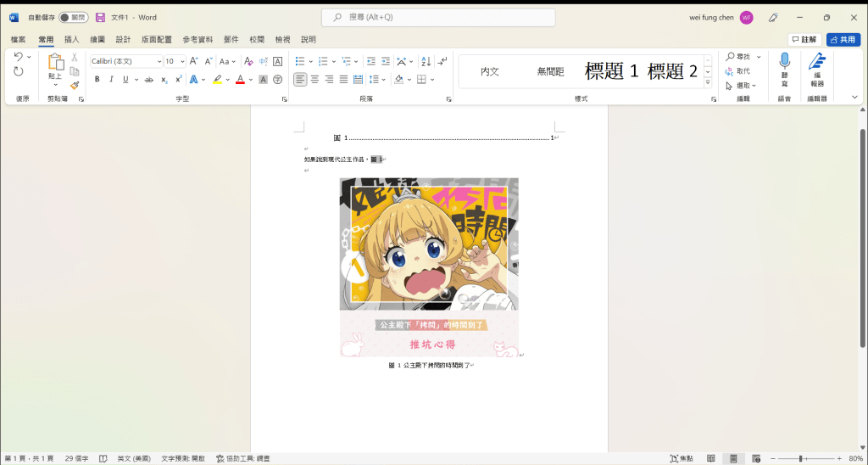Select the Format Painter brush
This screenshot has width=868, height=465.
tap(75, 85)
